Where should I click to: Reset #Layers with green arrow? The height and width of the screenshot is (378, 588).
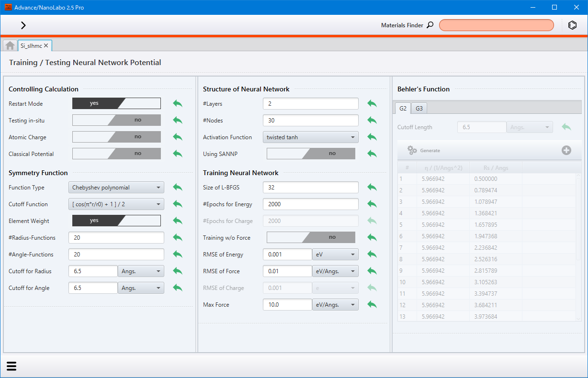372,103
